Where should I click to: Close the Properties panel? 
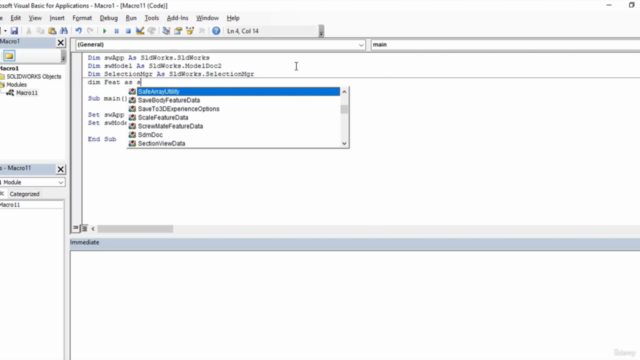(60, 169)
